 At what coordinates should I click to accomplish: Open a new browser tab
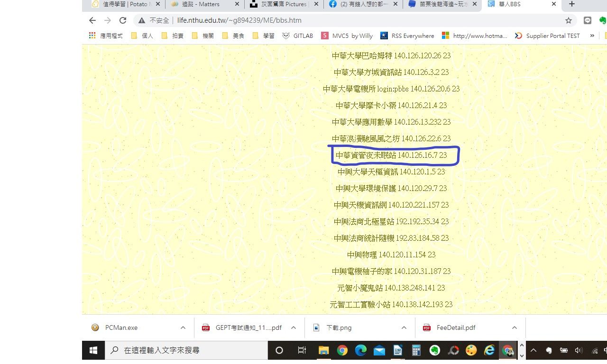pos(572,4)
